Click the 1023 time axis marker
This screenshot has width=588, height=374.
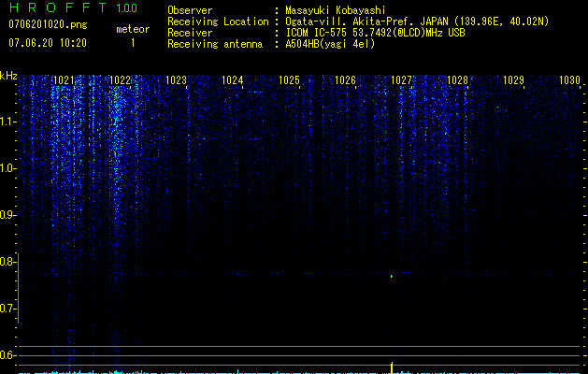[177, 79]
